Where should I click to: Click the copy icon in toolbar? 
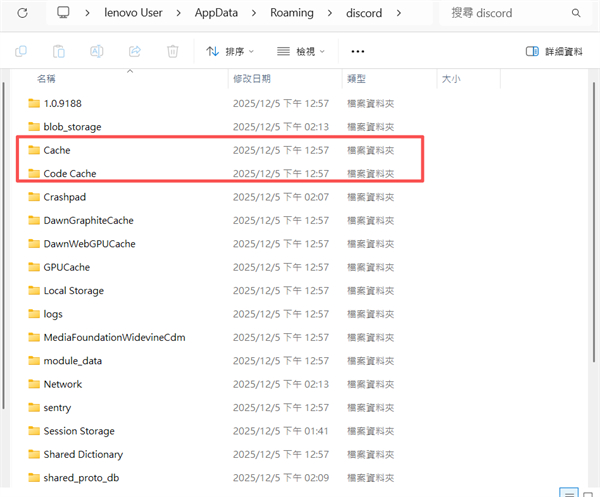(21, 51)
